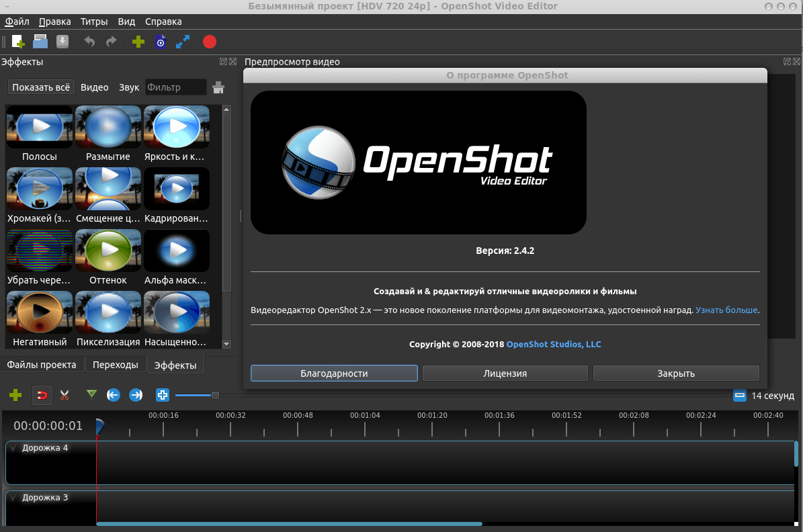This screenshot has height=532, width=803.
Task: Select the razor scissors tool
Action: (x=65, y=395)
